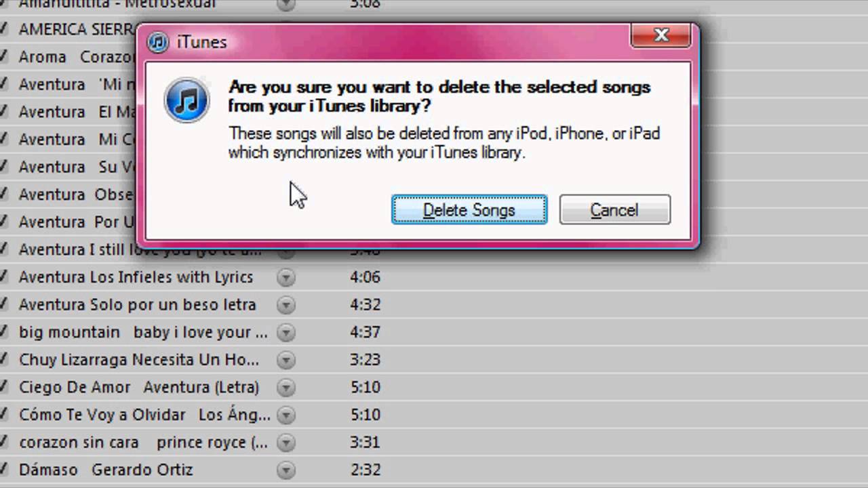Select song 'corazon sin cara prince royce (...'
868x488 pixels.
click(x=143, y=443)
